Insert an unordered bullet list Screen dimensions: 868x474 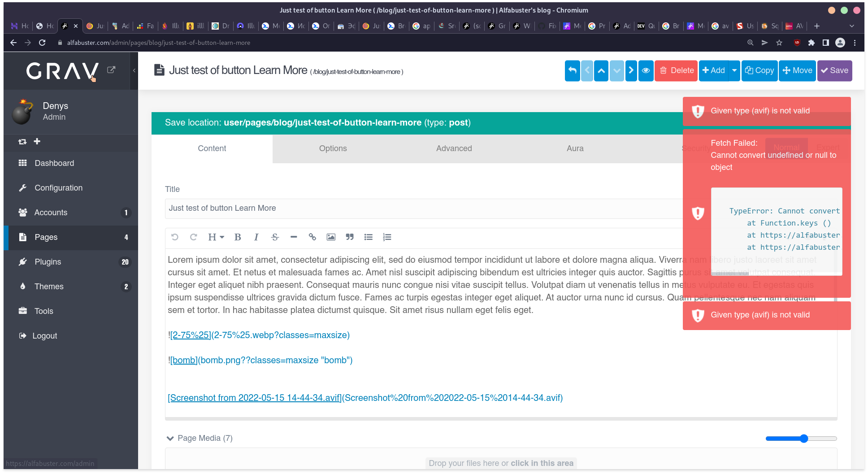[369, 237]
